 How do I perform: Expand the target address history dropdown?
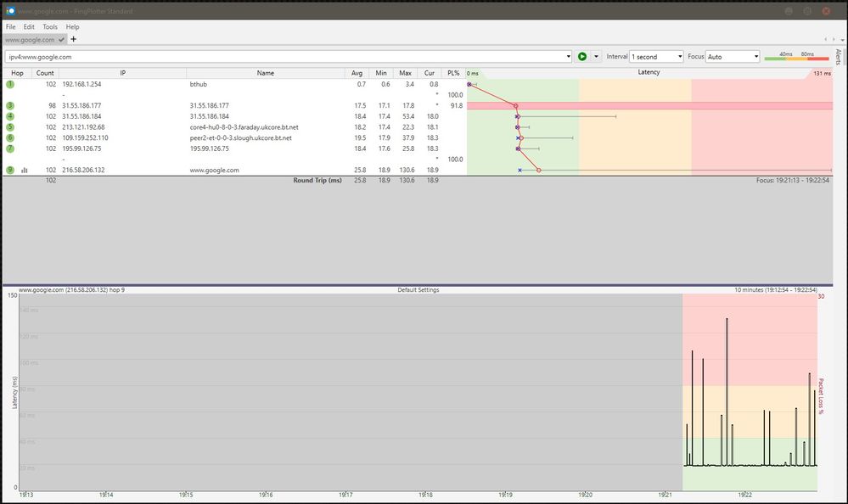click(x=568, y=57)
